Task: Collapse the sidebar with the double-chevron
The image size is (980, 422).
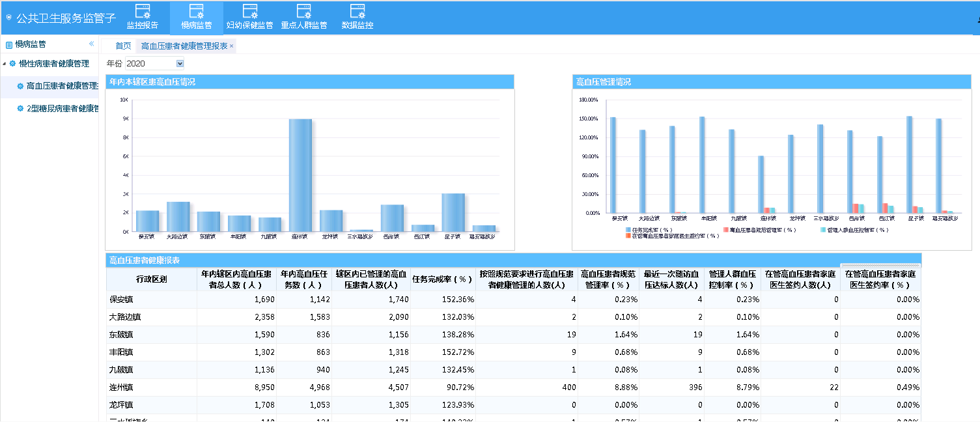Action: (x=92, y=44)
